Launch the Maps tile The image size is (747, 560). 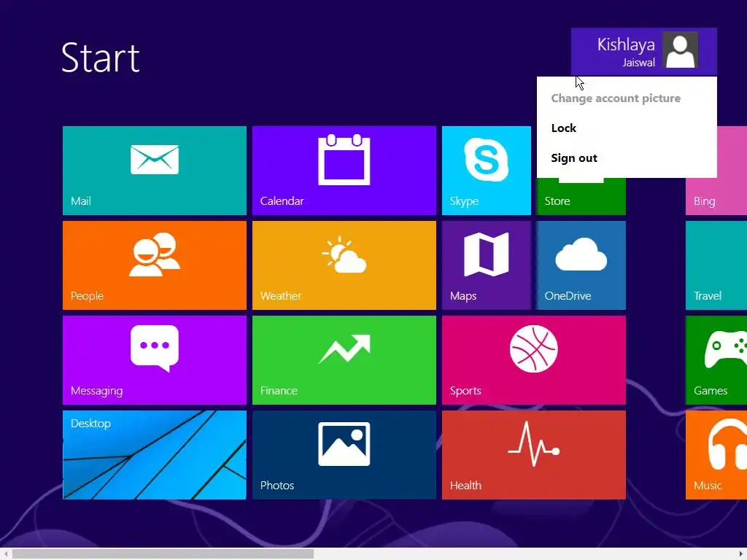487,265
